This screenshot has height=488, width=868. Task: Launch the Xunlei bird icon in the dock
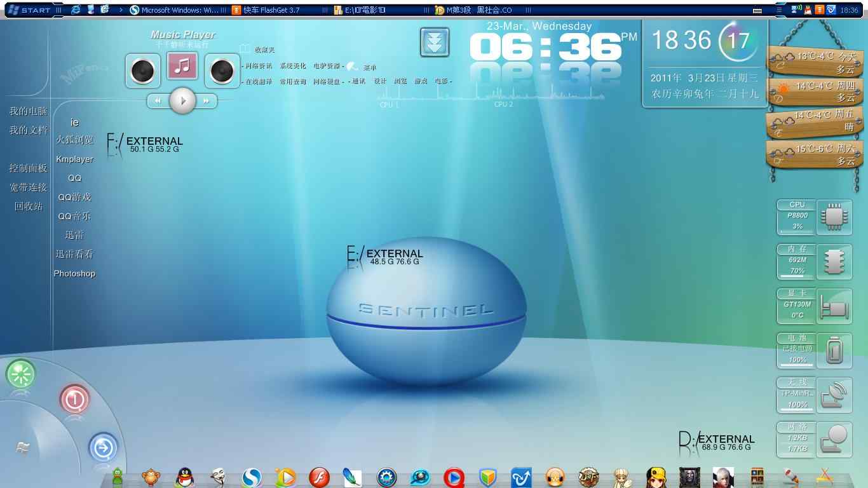click(521, 477)
